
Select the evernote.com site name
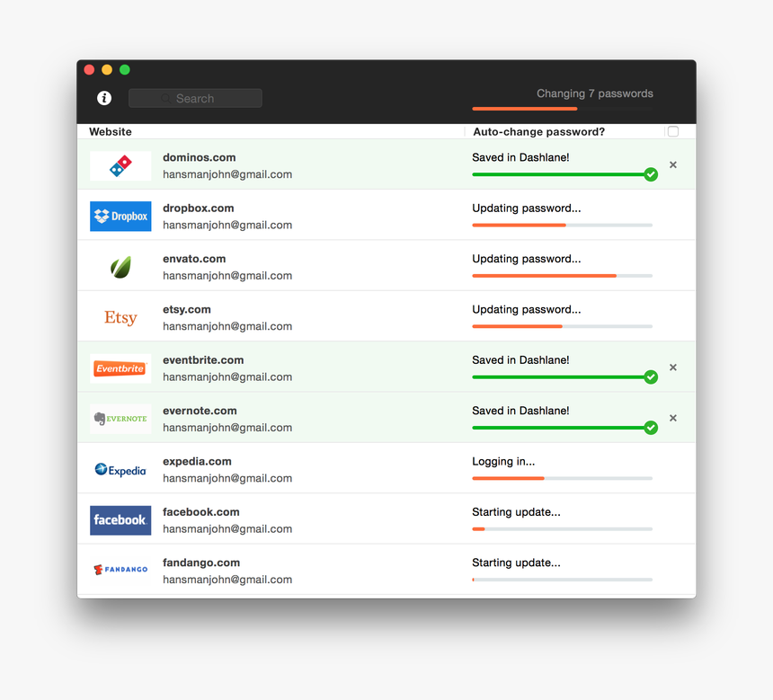pos(200,411)
